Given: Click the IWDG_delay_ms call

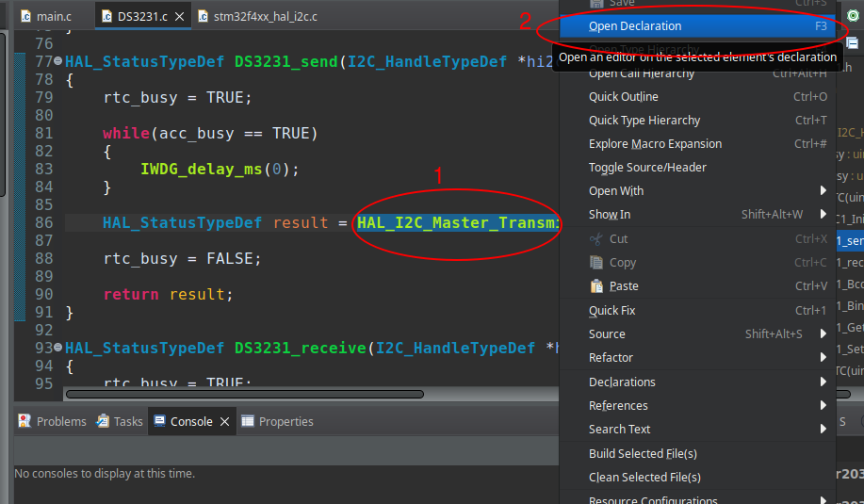Looking at the screenshot, I should pyautogui.click(x=201, y=170).
